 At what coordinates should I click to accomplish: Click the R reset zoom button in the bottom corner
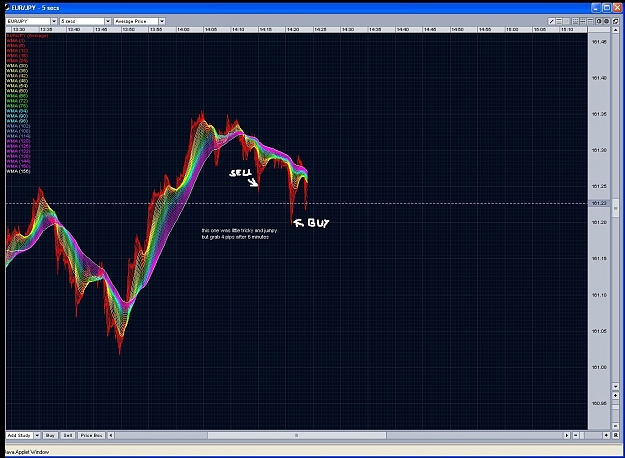pyautogui.click(x=615, y=435)
